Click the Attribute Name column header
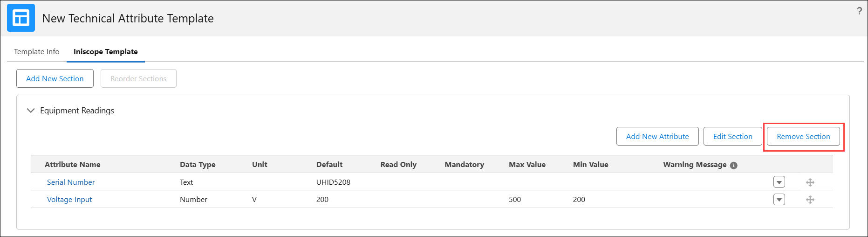The height and width of the screenshot is (237, 868). coord(73,164)
